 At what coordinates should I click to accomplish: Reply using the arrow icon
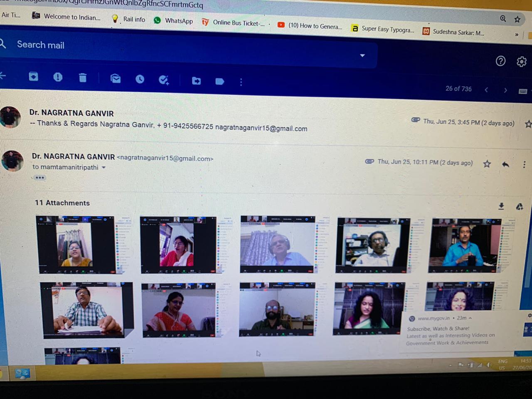click(505, 164)
